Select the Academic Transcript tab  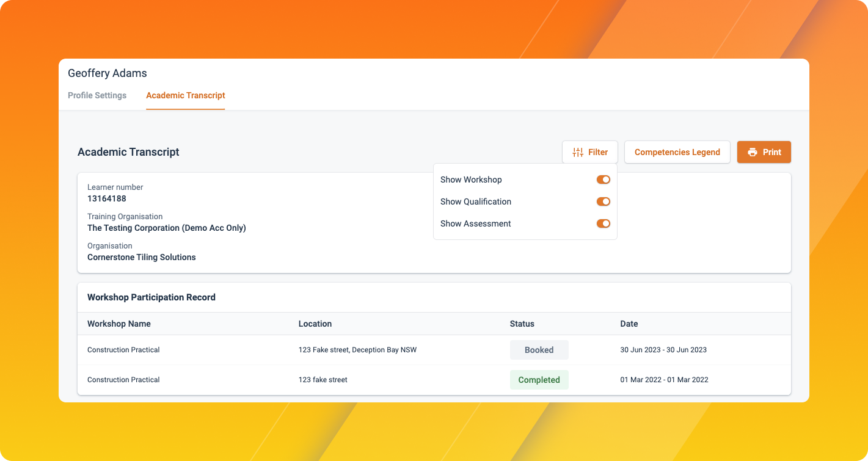185,95
